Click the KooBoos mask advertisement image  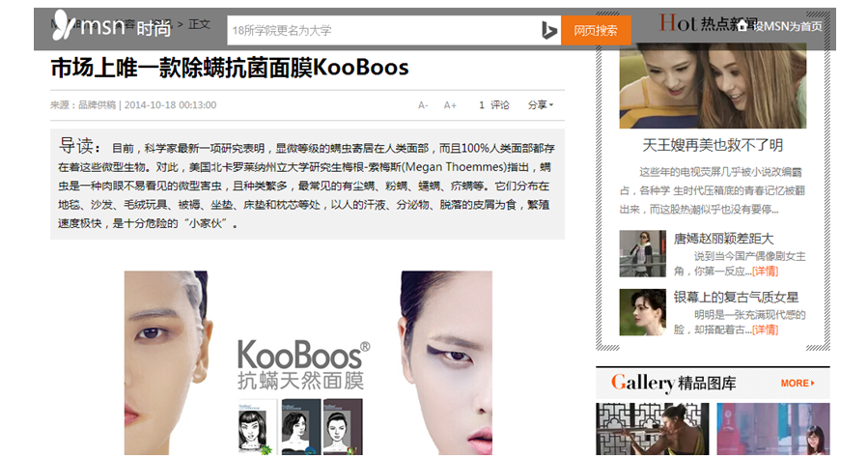[308, 362]
